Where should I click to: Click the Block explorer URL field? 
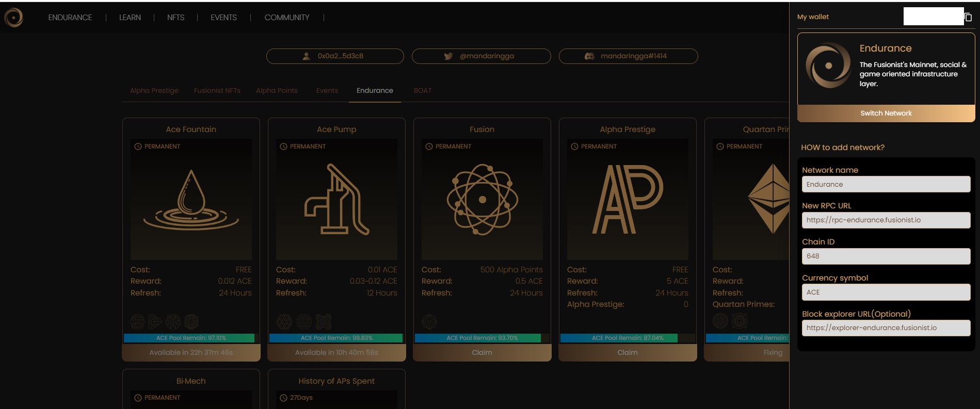(x=886, y=328)
